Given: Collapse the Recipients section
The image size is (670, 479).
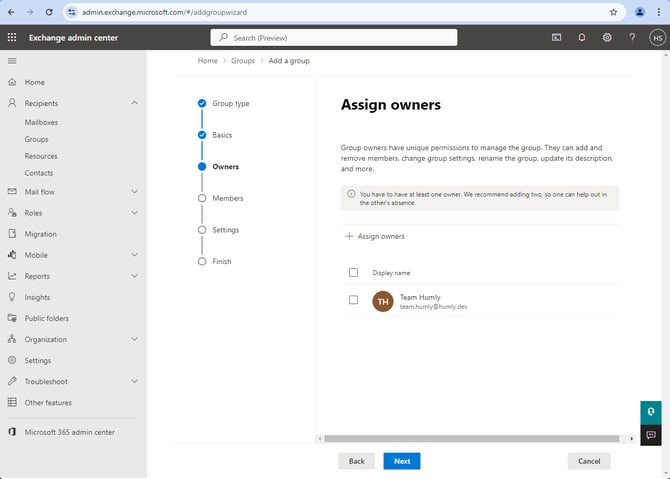Looking at the screenshot, I should point(134,103).
